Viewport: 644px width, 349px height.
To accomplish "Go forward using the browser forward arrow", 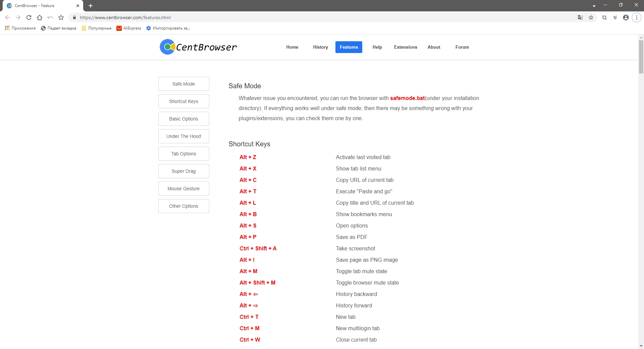I will tap(18, 17).
